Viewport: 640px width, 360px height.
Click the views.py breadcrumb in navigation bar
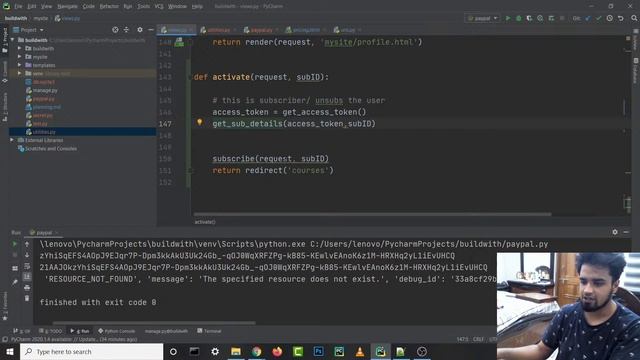tap(67, 18)
